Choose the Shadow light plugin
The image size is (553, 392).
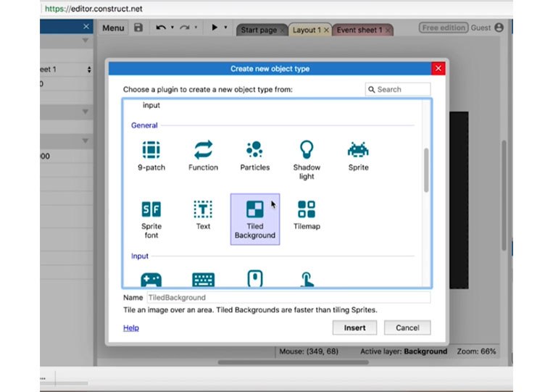click(307, 149)
